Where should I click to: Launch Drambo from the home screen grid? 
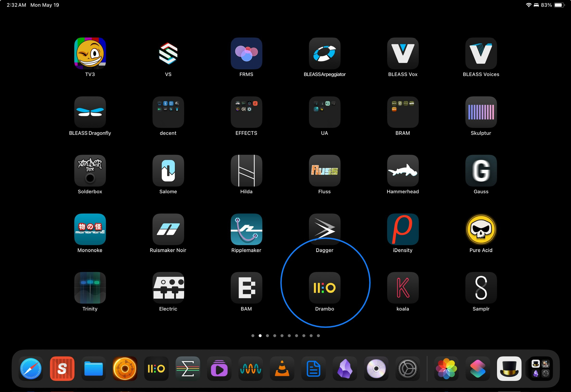tap(325, 288)
